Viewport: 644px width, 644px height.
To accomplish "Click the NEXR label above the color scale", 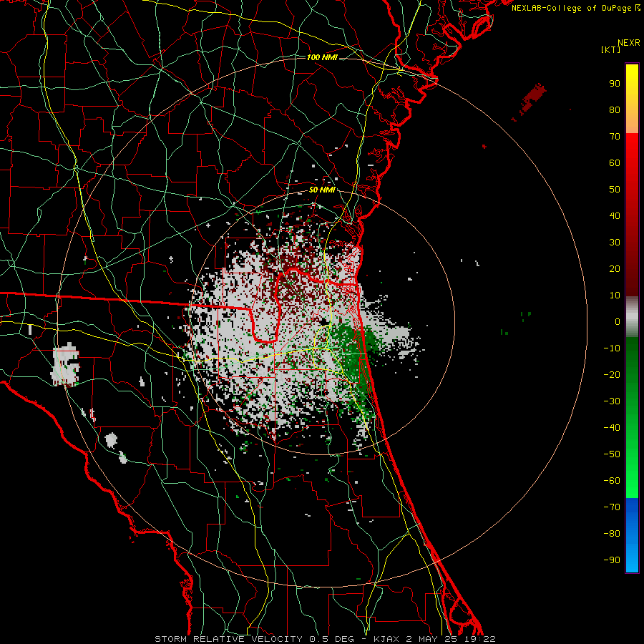I will point(628,43).
